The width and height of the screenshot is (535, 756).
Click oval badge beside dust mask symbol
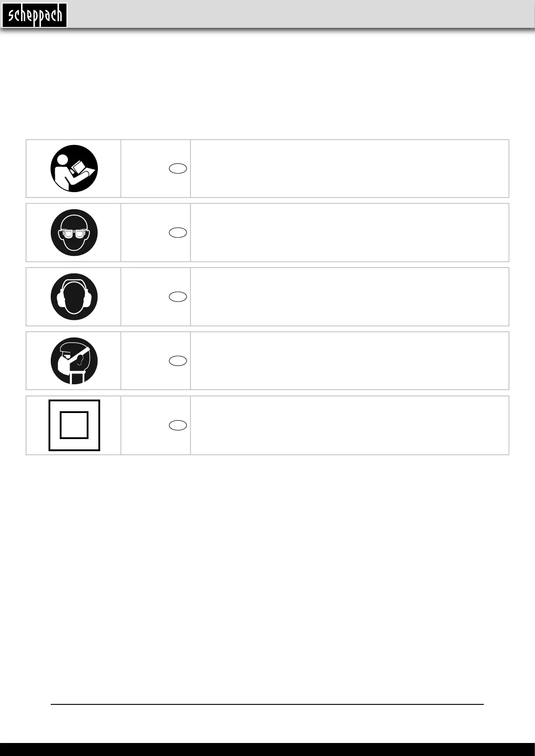pos(178,361)
